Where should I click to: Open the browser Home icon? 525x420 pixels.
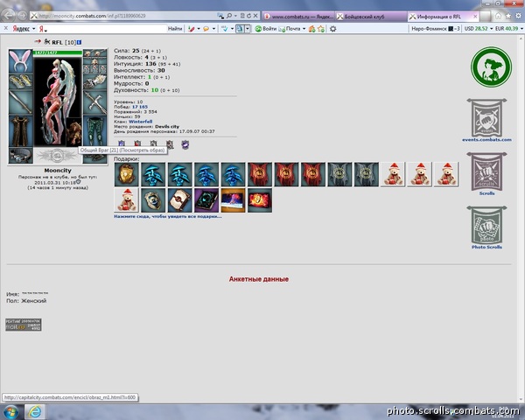[x=498, y=16]
